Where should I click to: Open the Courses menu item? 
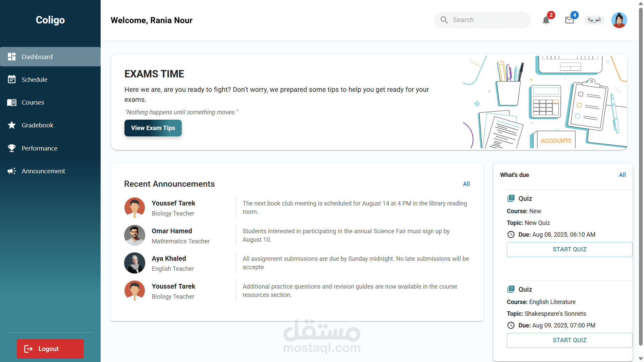[x=33, y=102]
